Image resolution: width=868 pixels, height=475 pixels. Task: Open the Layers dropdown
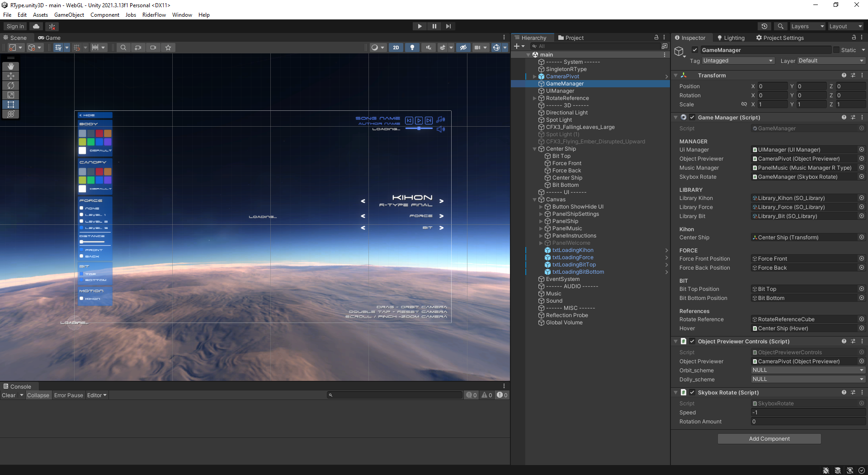coord(807,26)
